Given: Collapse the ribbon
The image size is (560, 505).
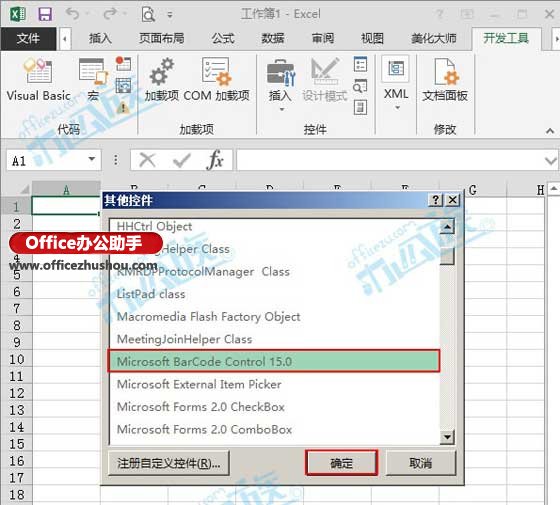Looking at the screenshot, I should (550, 131).
